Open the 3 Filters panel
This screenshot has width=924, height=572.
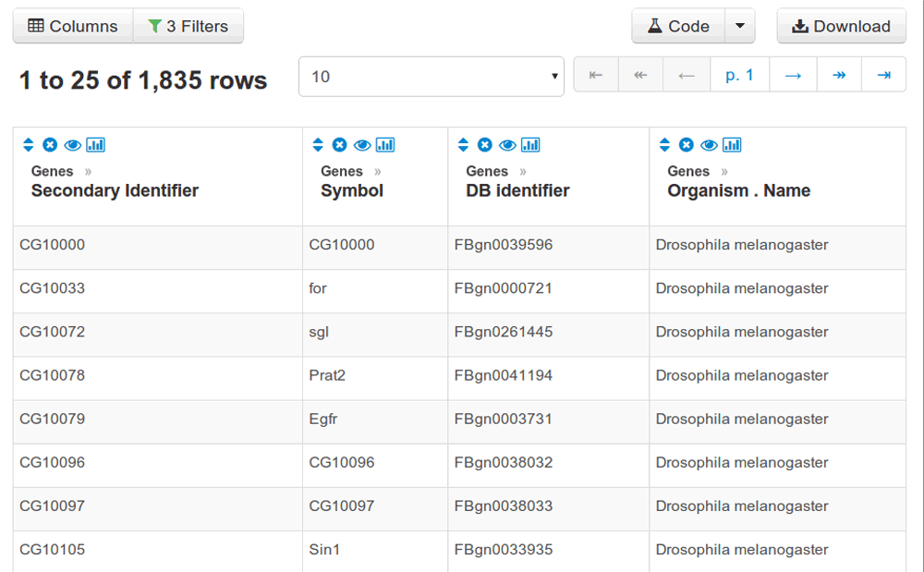tap(188, 26)
